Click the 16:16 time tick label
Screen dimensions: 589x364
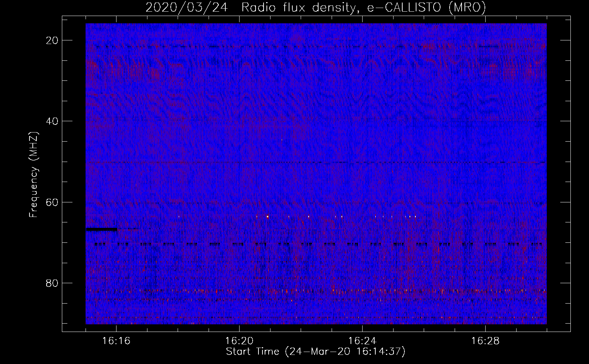pos(116,341)
